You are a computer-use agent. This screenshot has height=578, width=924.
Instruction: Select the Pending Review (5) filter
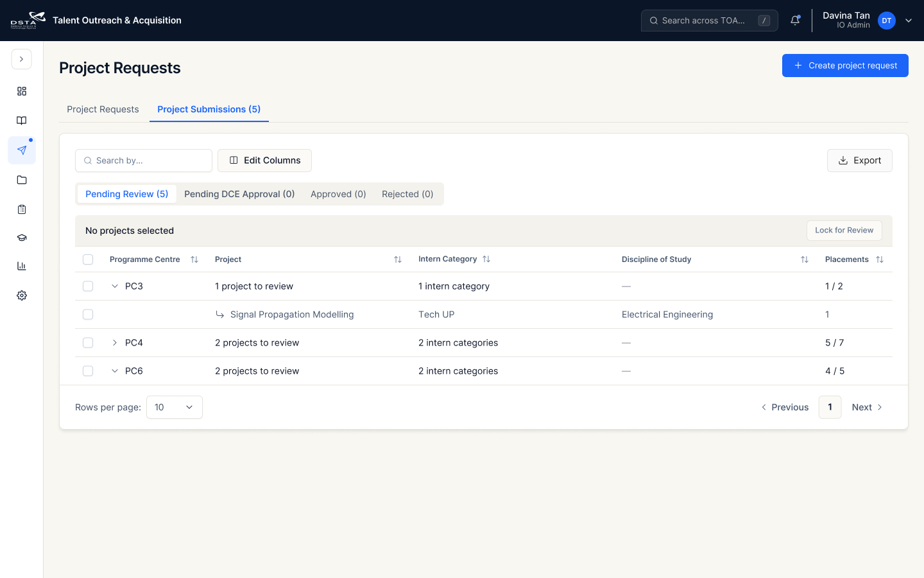[x=127, y=194]
